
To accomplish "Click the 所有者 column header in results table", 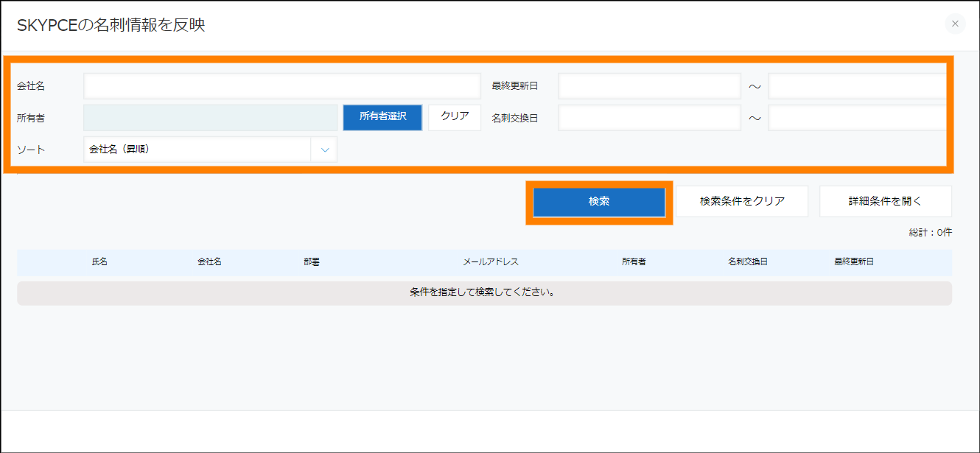I will [634, 262].
